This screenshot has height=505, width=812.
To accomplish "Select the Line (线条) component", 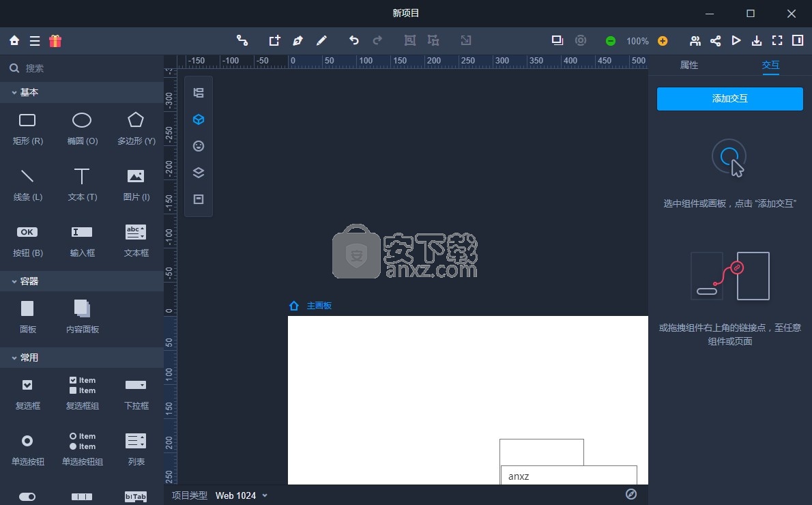I will pos(27,184).
